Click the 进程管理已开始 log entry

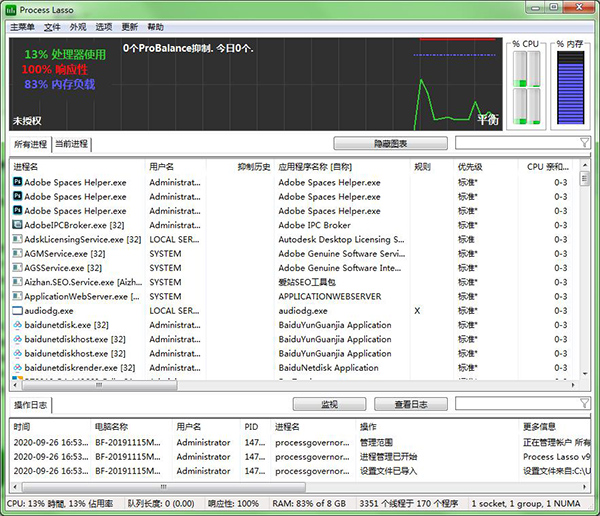point(388,456)
